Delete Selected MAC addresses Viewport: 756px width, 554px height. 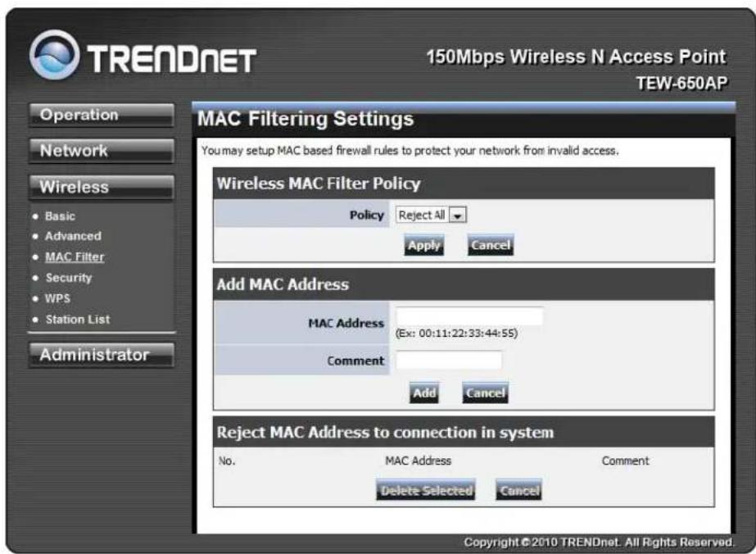click(x=426, y=490)
